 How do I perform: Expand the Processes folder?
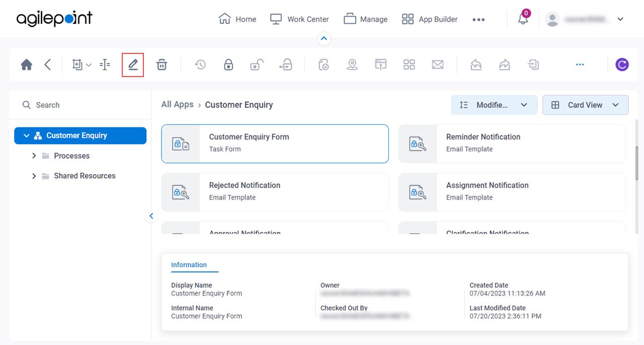click(x=34, y=156)
